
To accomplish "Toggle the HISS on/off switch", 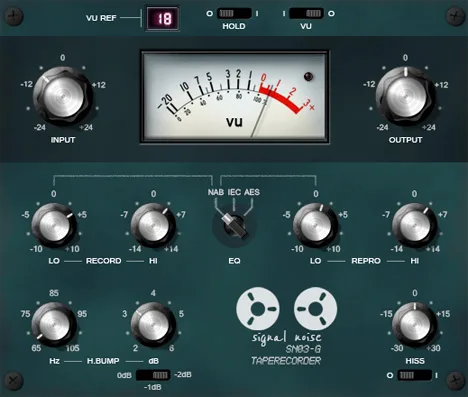I will tap(414, 375).
